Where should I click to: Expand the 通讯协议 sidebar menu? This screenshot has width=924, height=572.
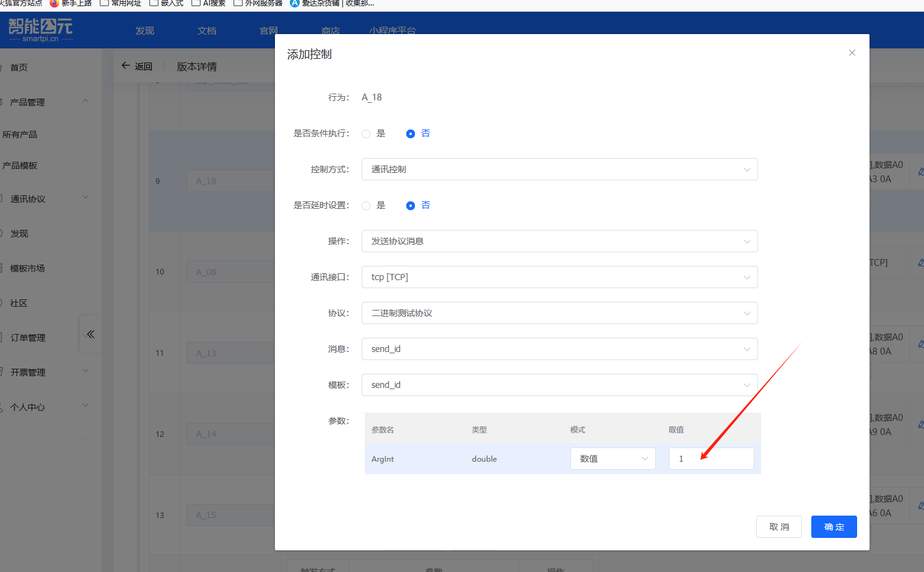[85, 198]
